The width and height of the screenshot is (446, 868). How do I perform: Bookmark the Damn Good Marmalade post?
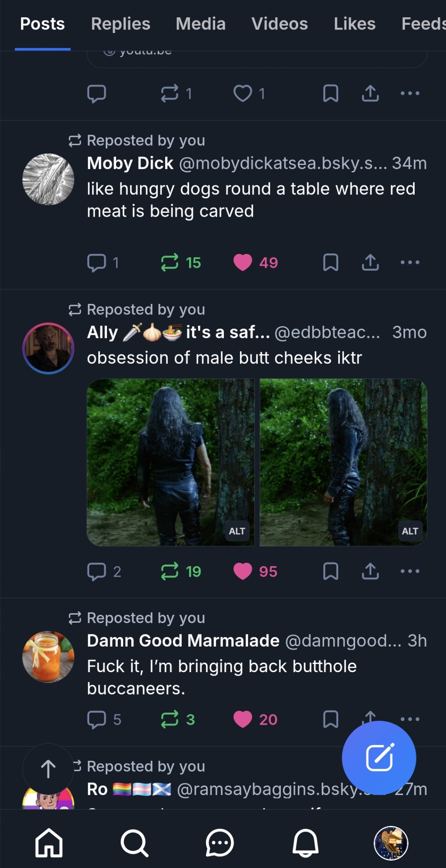(331, 719)
